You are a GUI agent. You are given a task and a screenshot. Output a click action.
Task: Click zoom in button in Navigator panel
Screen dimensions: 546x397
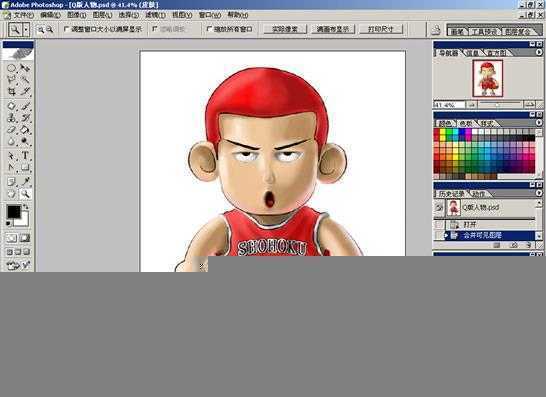click(529, 104)
